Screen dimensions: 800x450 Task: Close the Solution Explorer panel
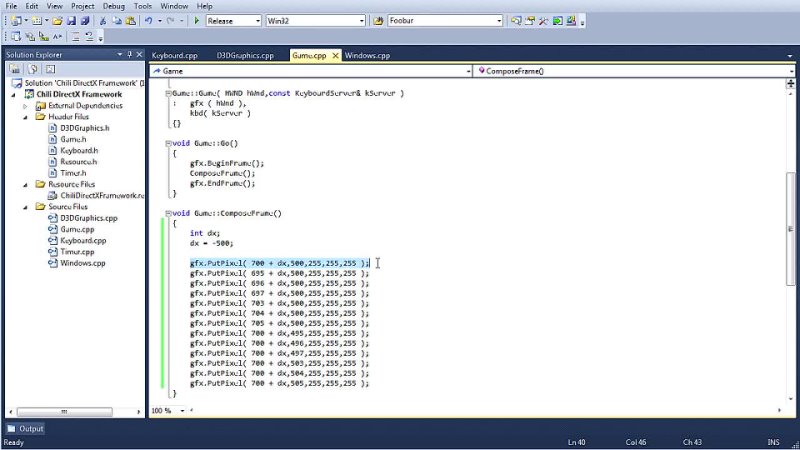[139, 55]
